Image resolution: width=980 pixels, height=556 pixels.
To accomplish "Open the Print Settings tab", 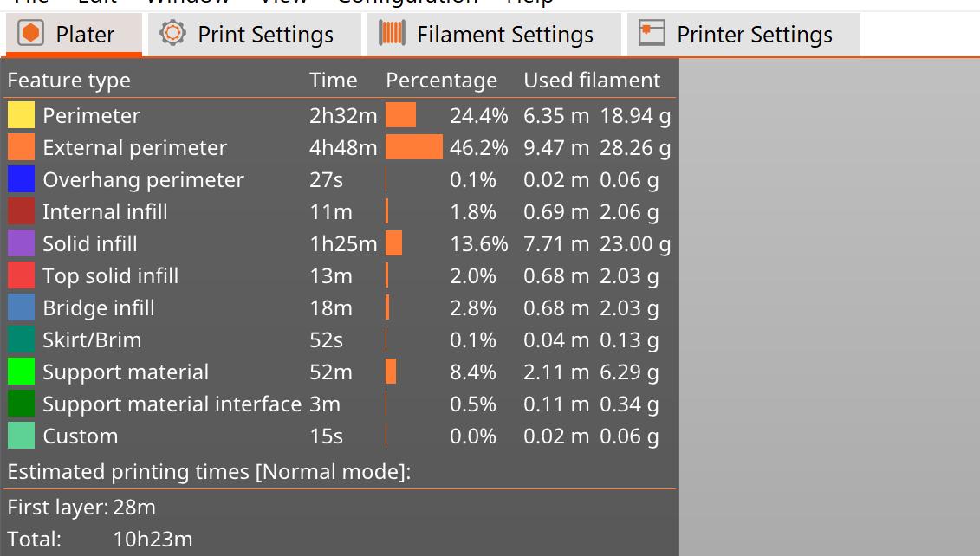I will click(x=265, y=35).
